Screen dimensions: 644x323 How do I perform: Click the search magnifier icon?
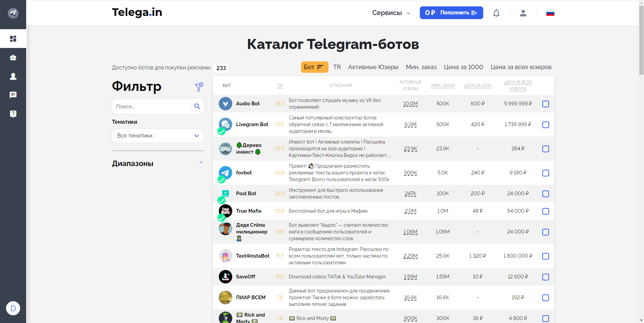click(x=197, y=106)
